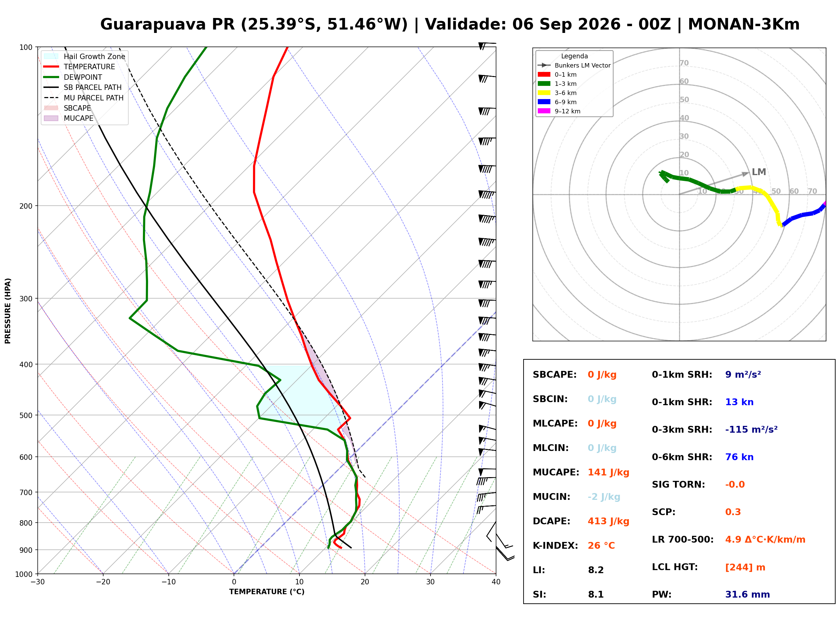Click the MUCAPE value 141 J/kg
Viewport: 840px width, 621px height.
608,472
